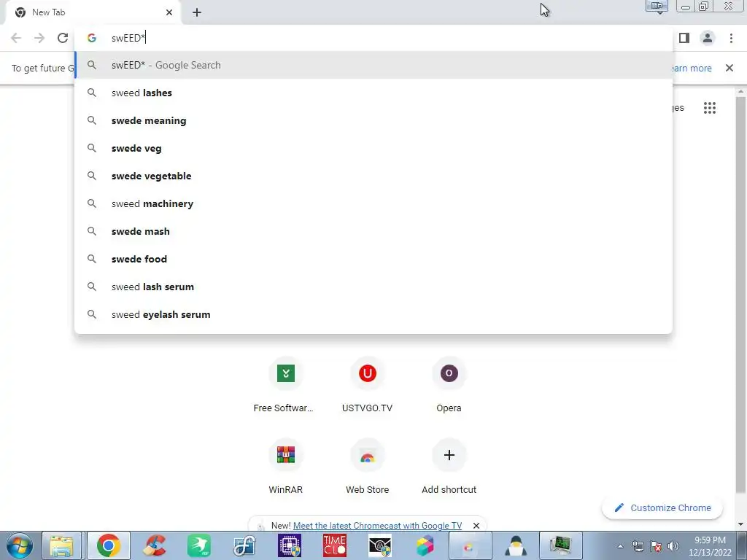Viewport: 747px width, 560px height.
Task: Launch CCleaner from the taskbar
Action: coord(155,545)
